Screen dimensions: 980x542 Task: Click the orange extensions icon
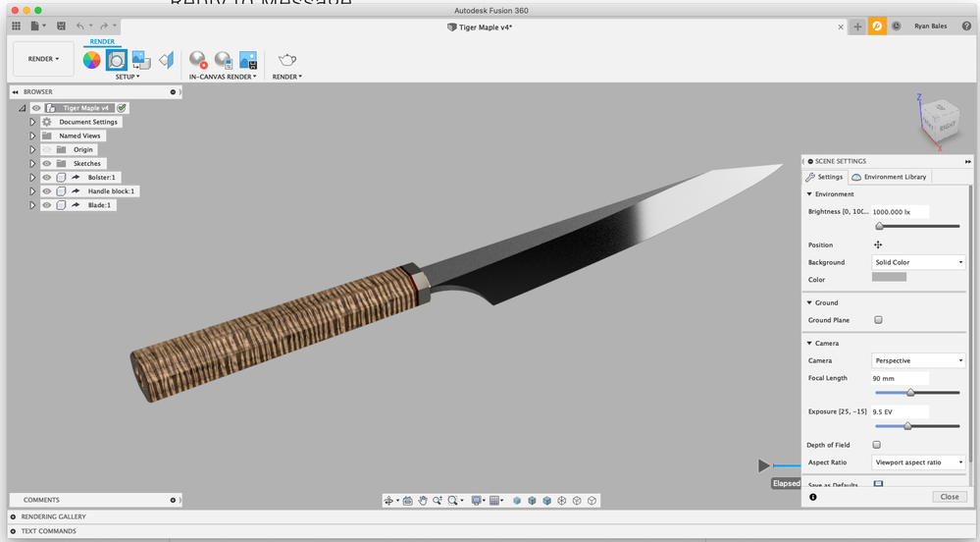click(877, 27)
